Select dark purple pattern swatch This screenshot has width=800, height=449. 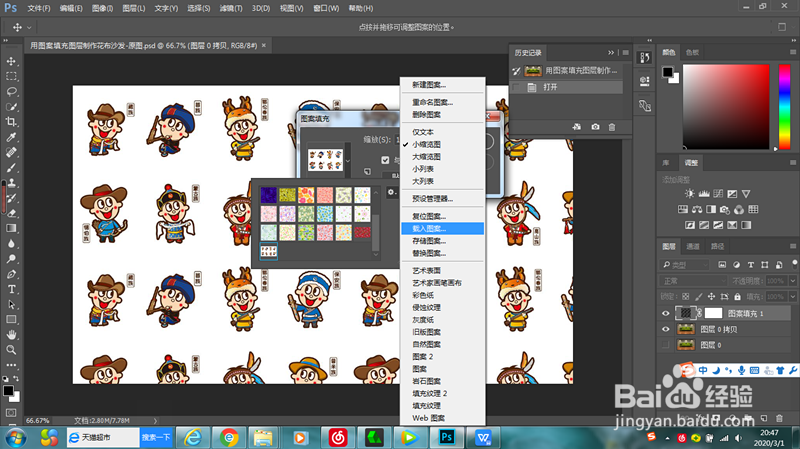(268, 195)
